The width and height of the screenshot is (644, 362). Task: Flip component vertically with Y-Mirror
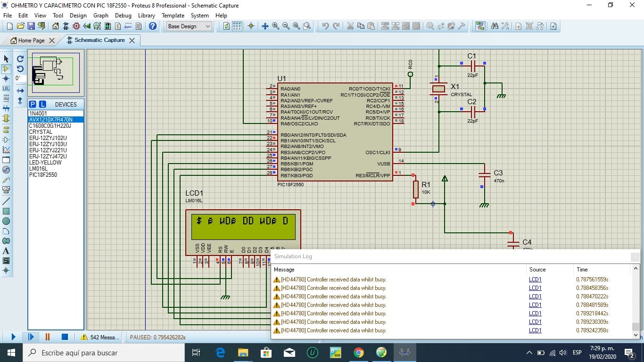[x=20, y=100]
